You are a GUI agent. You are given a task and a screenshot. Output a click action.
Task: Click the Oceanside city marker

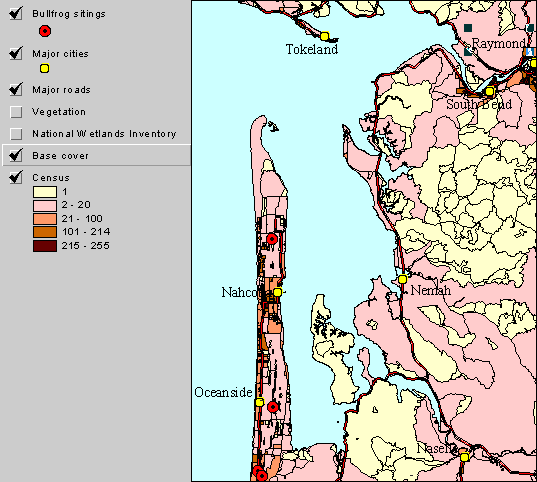(x=260, y=401)
